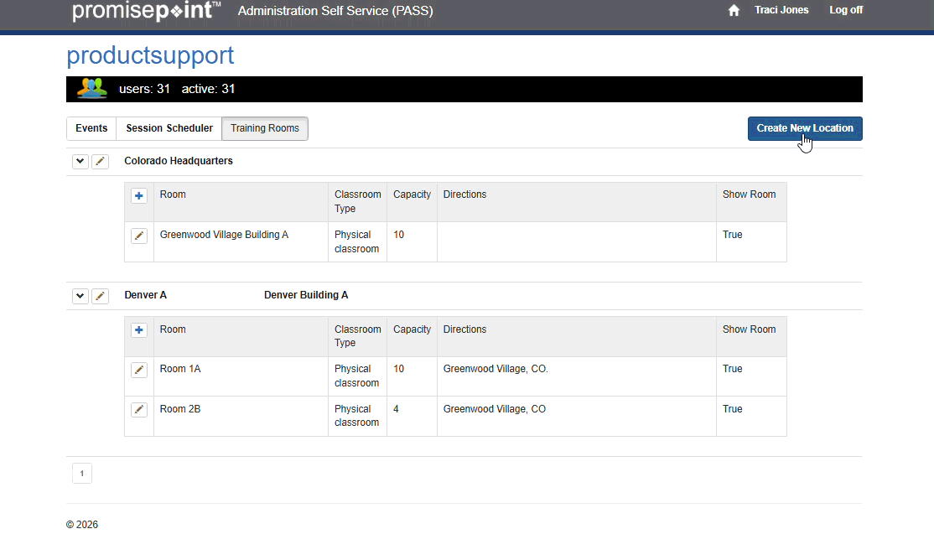Add room to Colorado Headquarters plus icon

coord(139,195)
